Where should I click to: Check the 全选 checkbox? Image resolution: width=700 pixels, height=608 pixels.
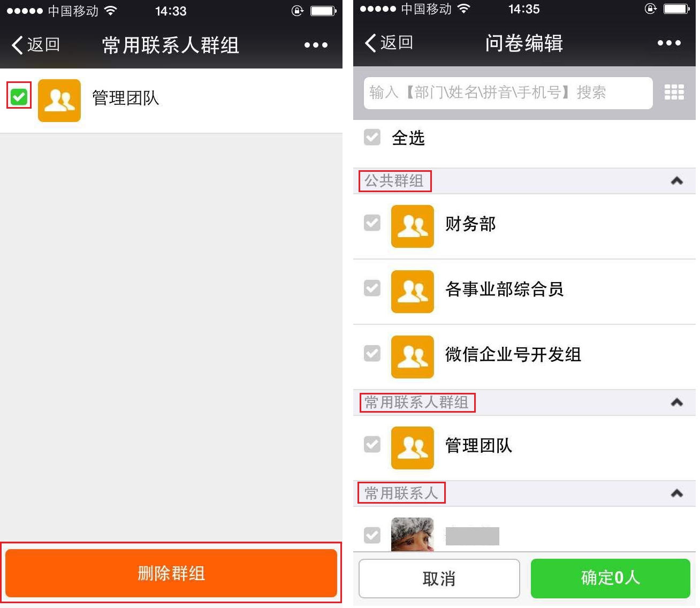tap(372, 137)
